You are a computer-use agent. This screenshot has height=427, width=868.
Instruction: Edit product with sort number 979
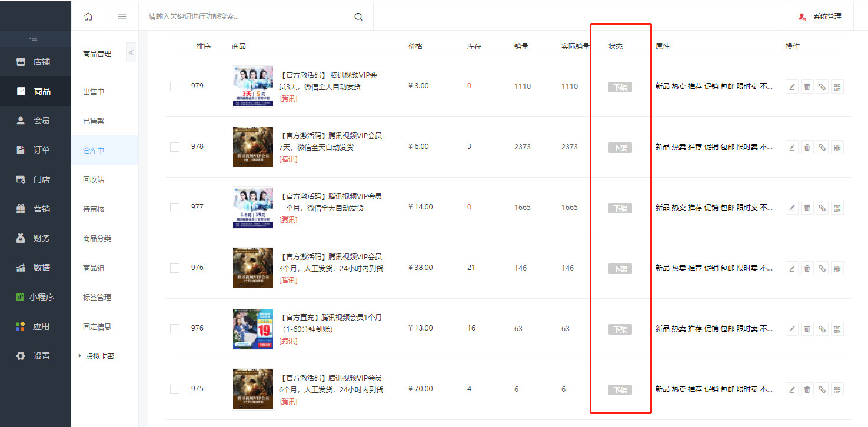coord(792,87)
